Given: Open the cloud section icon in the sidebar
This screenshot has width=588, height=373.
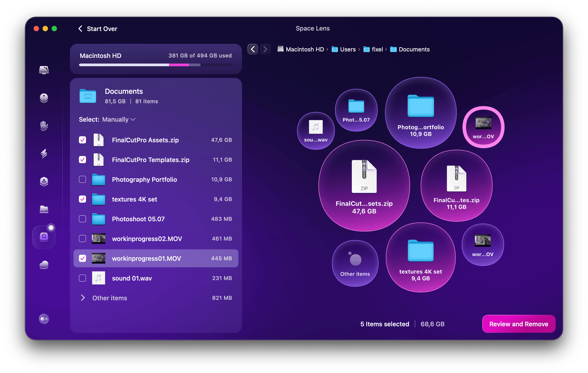Looking at the screenshot, I should click(44, 265).
